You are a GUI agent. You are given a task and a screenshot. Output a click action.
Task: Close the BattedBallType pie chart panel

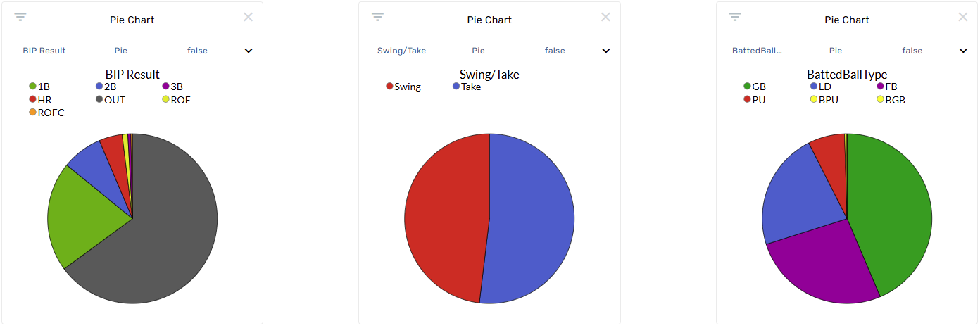point(963,17)
